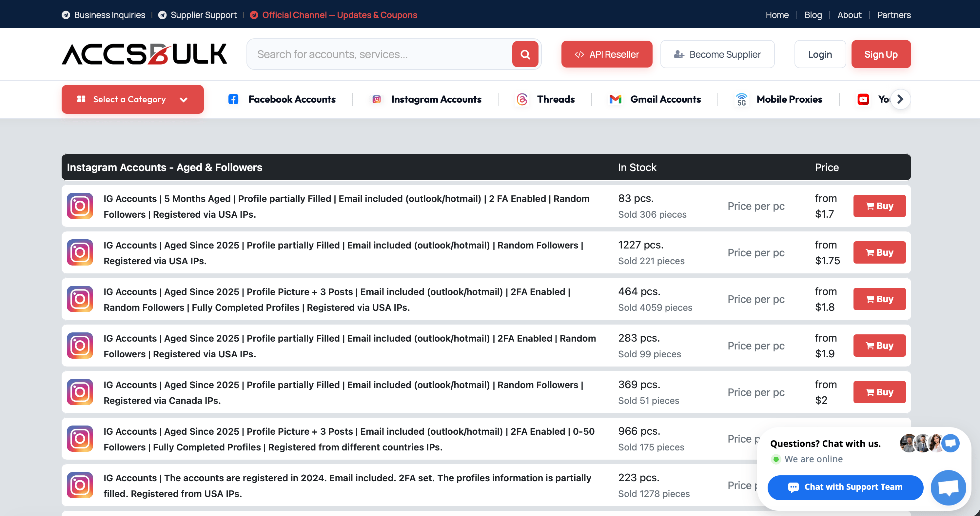Image resolution: width=980 pixels, height=516 pixels.
Task: Open the Facebook icon in category bar
Action: click(x=233, y=99)
